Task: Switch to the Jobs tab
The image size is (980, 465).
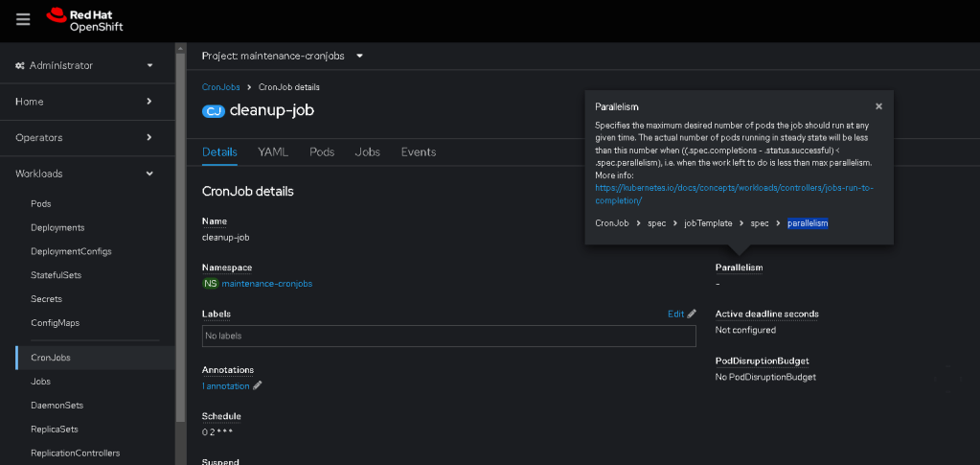Action: pos(368,152)
